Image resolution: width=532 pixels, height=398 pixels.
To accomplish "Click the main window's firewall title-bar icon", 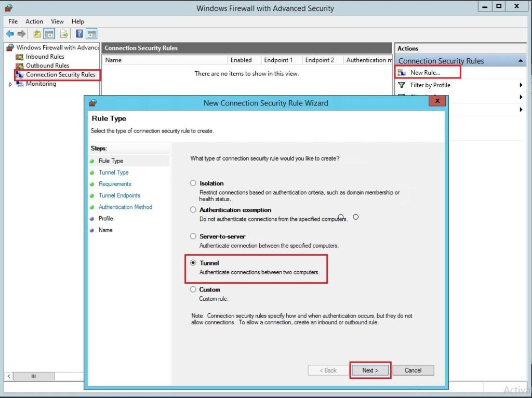I will (x=8, y=8).
